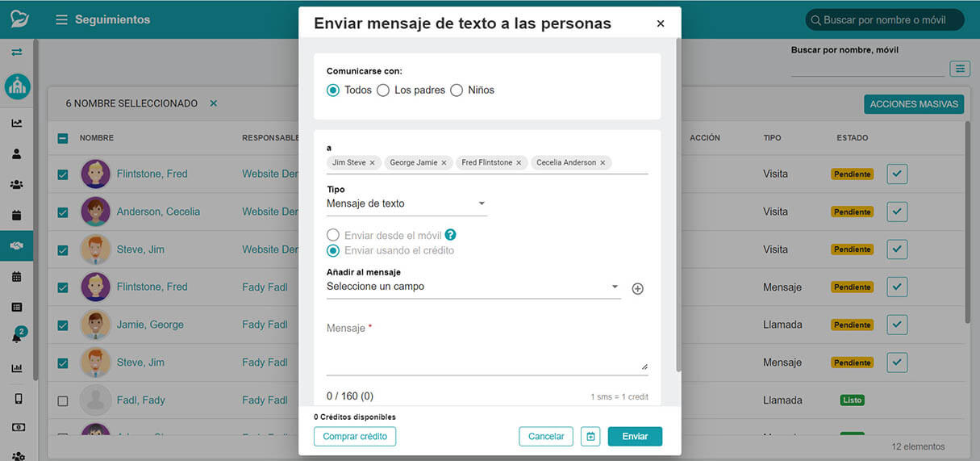980x461 pixels.
Task: Remove George Jamie recipient chip
Action: (444, 162)
